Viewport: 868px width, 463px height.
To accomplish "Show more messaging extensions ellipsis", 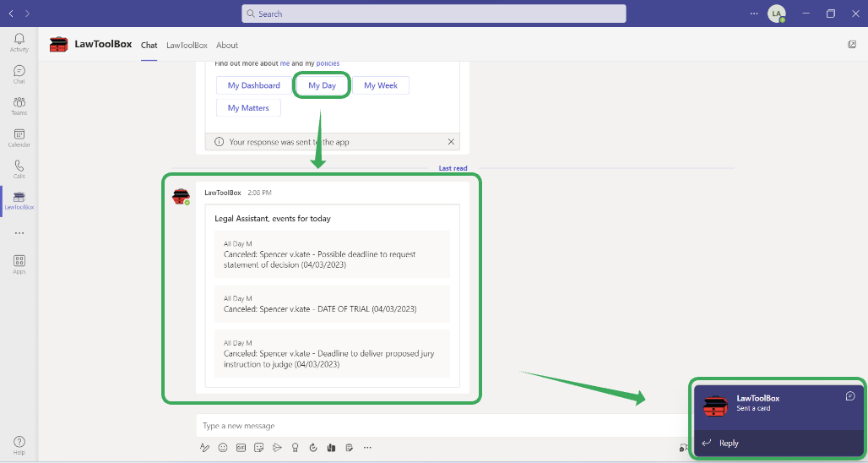I will pyautogui.click(x=367, y=448).
